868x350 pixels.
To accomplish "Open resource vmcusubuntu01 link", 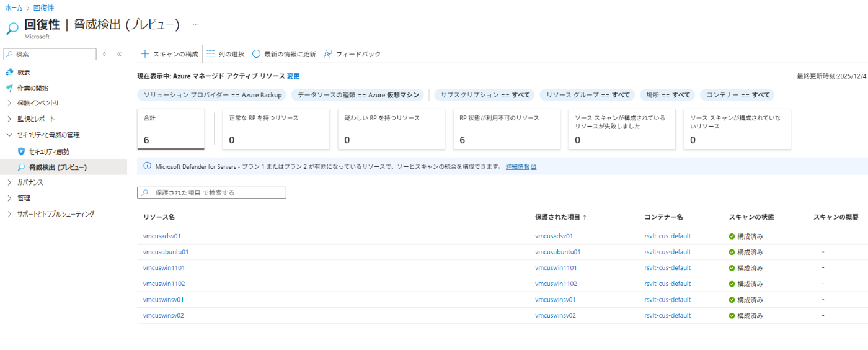I will 166,252.
